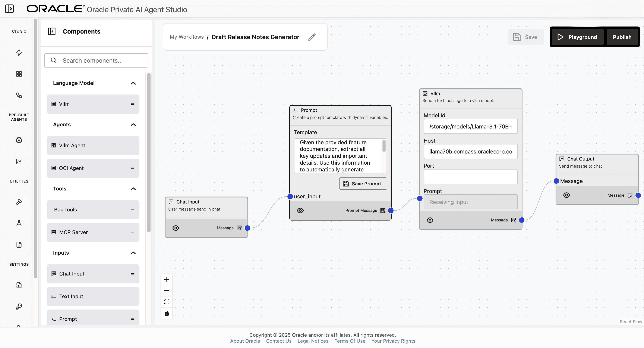Toggle the eye icon on the Vllm node
This screenshot has height=348, width=644.
430,220
